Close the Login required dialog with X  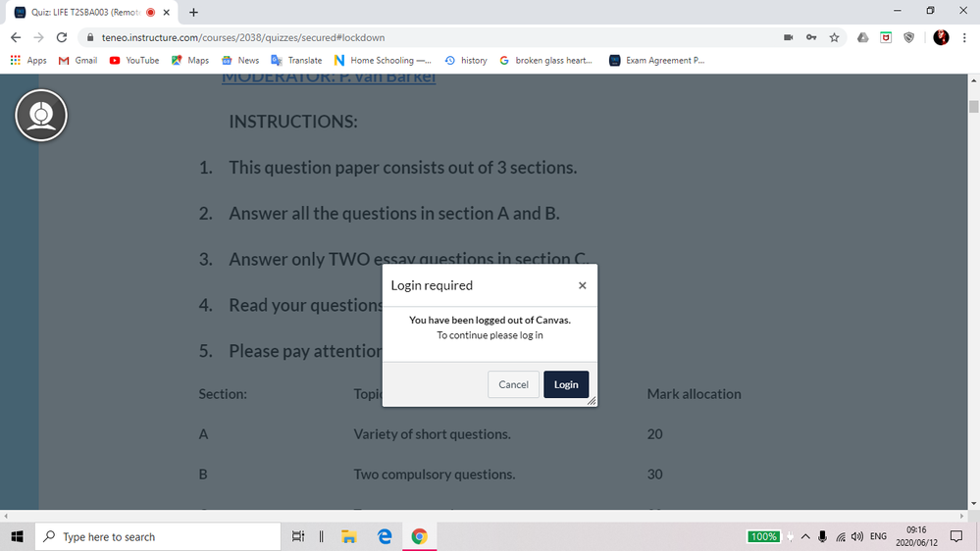[x=582, y=285]
